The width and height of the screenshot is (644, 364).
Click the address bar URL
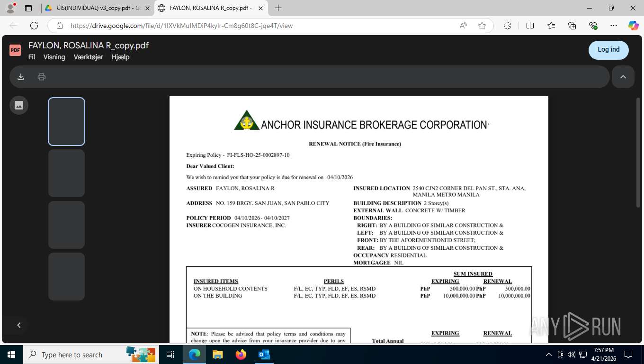181,26
